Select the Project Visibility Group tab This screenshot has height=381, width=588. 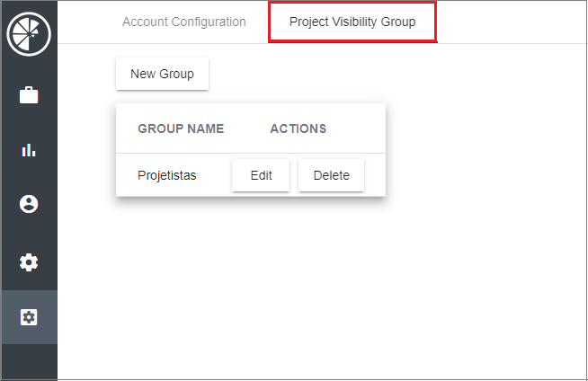point(352,22)
